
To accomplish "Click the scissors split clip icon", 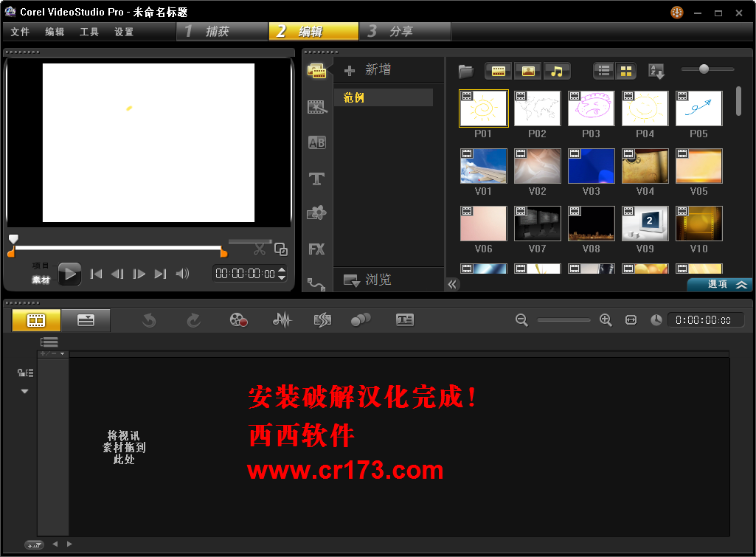I will click(x=259, y=249).
